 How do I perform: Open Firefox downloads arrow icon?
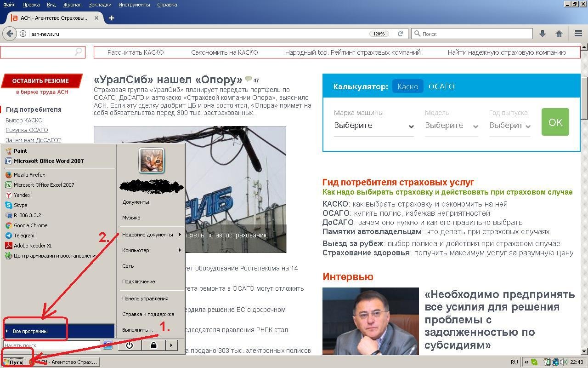(x=542, y=34)
